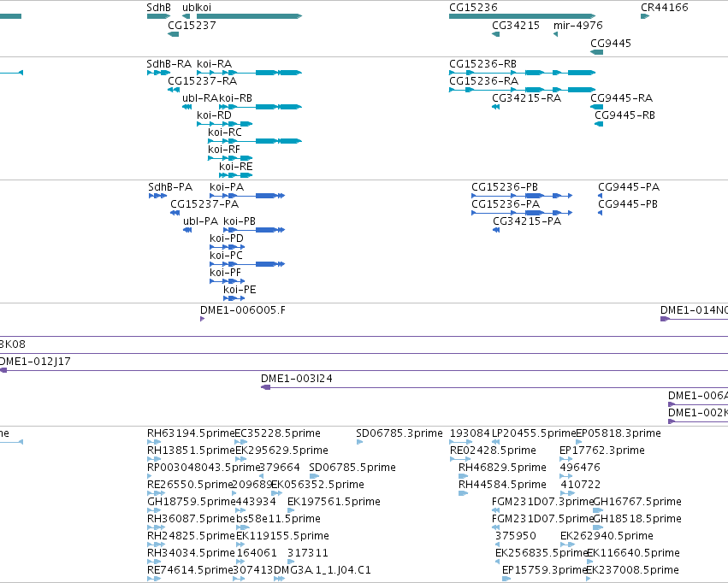Screen dimensions: 728x583
Task: Click the RH13851.5prime EST
Action: click(154, 459)
